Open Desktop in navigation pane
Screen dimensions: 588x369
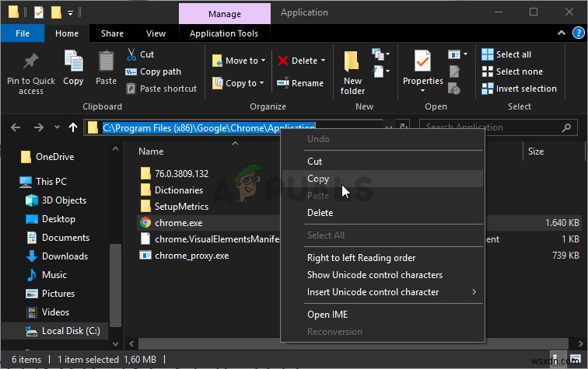click(x=51, y=219)
